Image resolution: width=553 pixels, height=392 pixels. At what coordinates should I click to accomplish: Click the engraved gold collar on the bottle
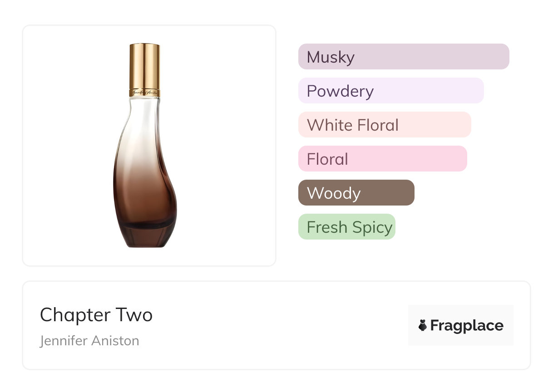tap(145, 92)
